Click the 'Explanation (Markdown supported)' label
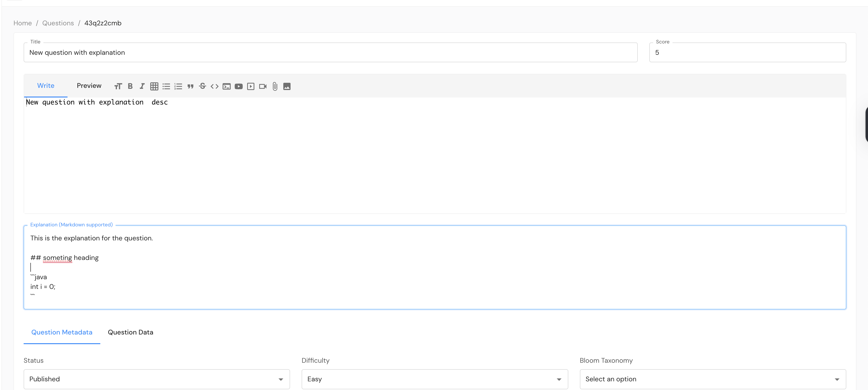Screen dimensions: 868x390 [x=71, y=225]
